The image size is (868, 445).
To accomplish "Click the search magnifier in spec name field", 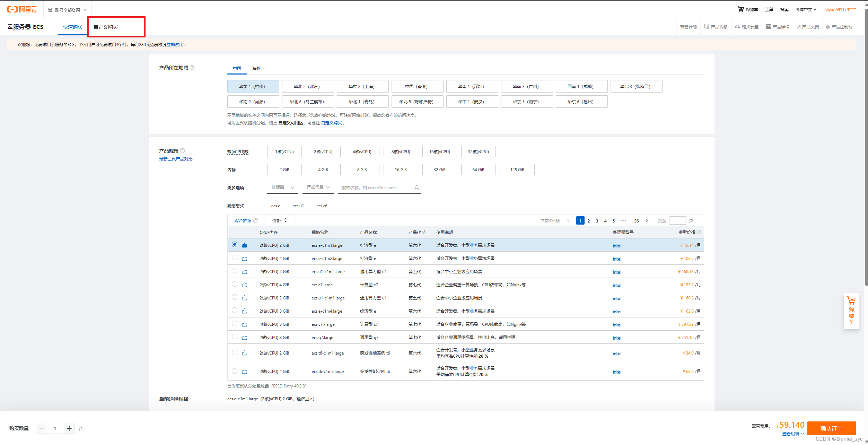I will tap(417, 188).
